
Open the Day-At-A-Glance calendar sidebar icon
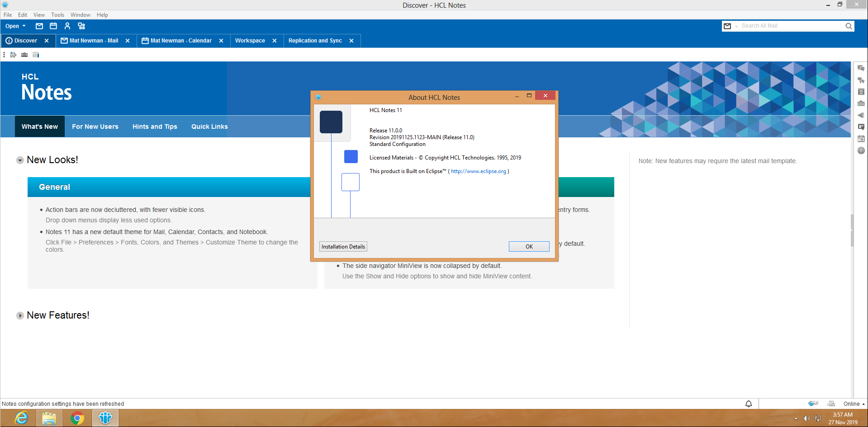click(x=861, y=139)
